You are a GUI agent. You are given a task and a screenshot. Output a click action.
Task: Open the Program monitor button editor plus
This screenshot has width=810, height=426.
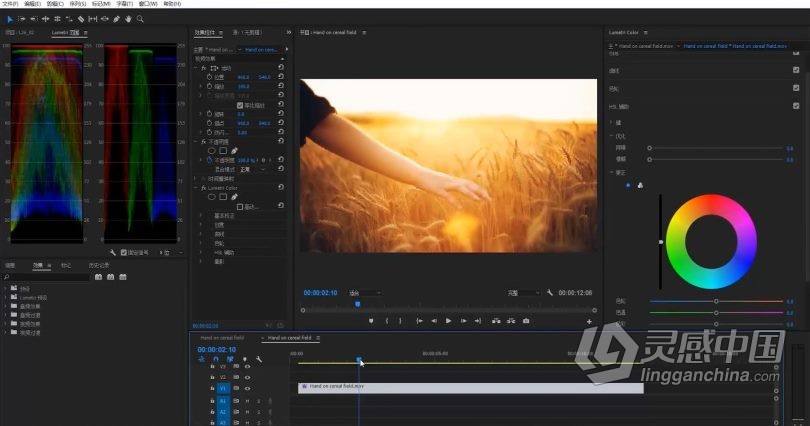[589, 322]
